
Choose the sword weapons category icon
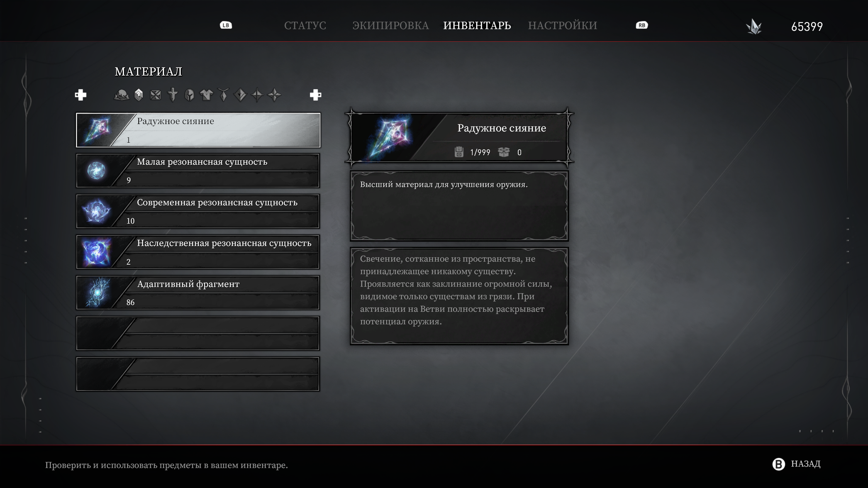[173, 95]
